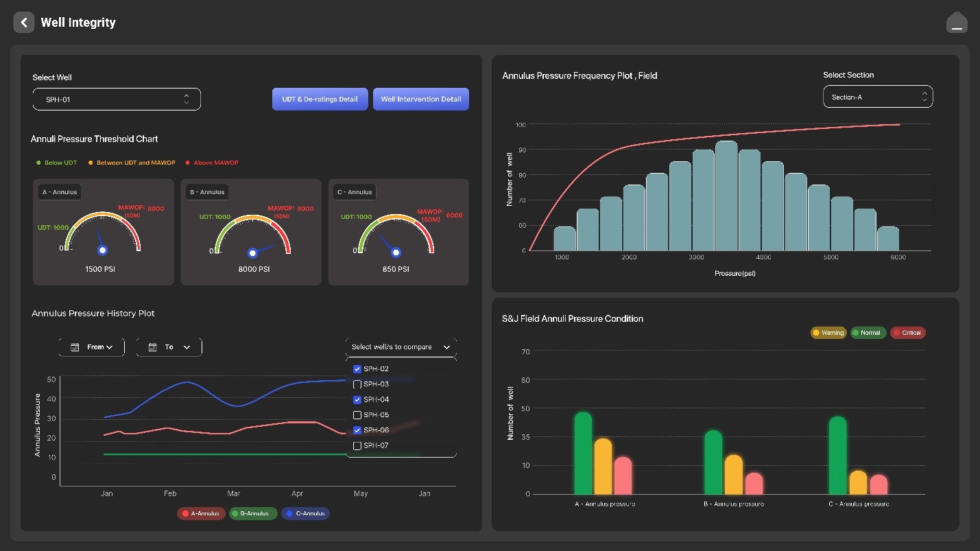Screen dimensions: 980x551
Task: Toggle the C-Annulus legend chip
Action: point(305,513)
